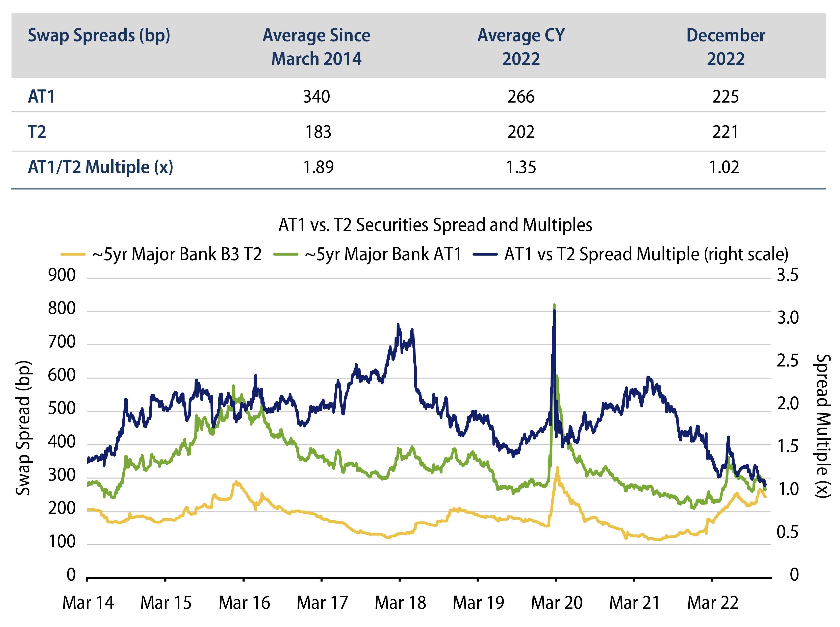The height and width of the screenshot is (627, 840).
Task: Click the T2 value 183
Action: pyautogui.click(x=318, y=132)
